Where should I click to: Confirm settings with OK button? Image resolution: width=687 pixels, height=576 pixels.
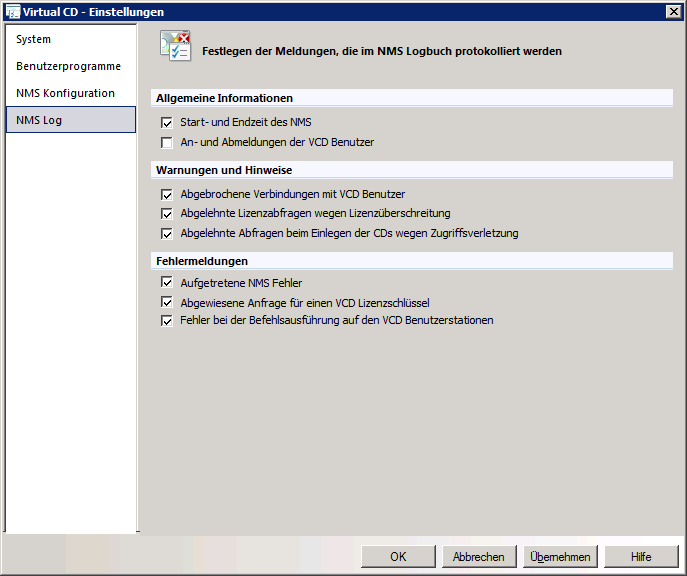398,556
